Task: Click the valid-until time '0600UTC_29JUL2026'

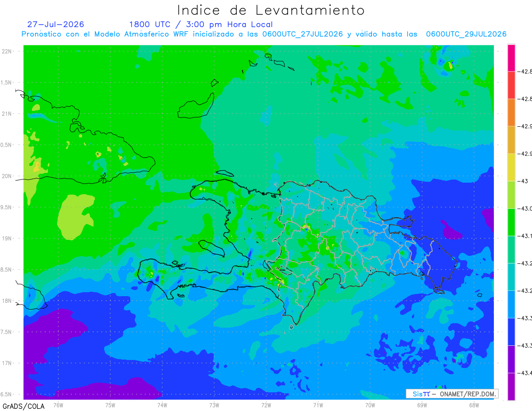Action: click(466, 34)
